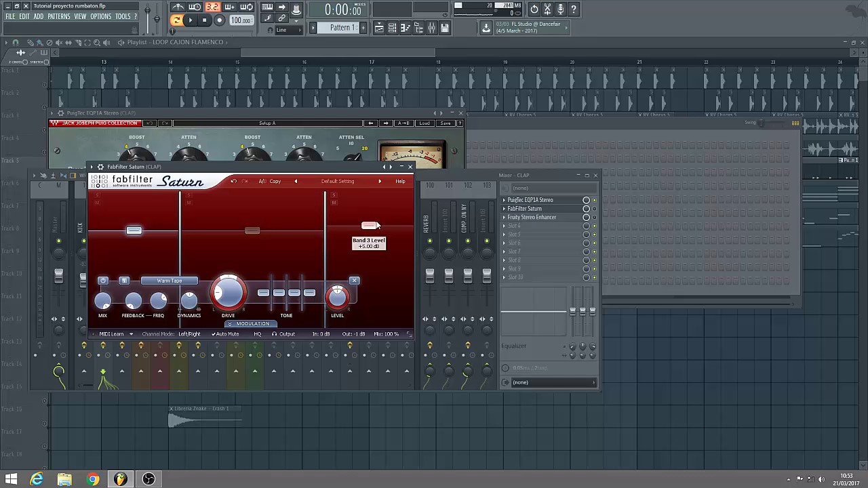Click the Saturn LEVEL knob
This screenshot has height=488, width=868.
pyautogui.click(x=337, y=297)
